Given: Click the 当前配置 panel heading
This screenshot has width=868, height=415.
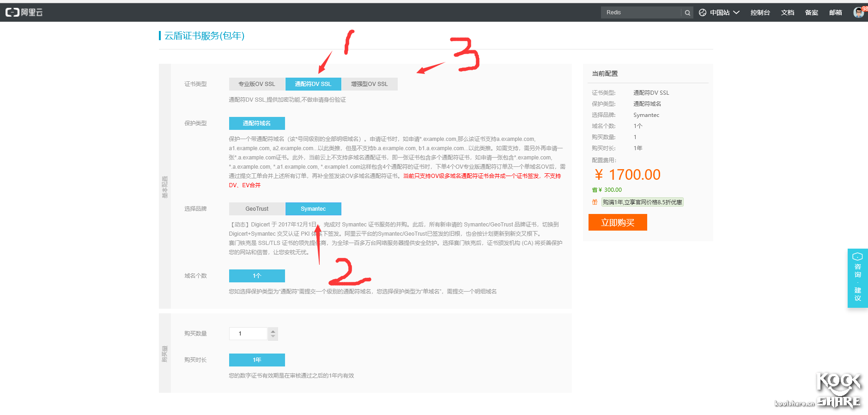Looking at the screenshot, I should (605, 73).
